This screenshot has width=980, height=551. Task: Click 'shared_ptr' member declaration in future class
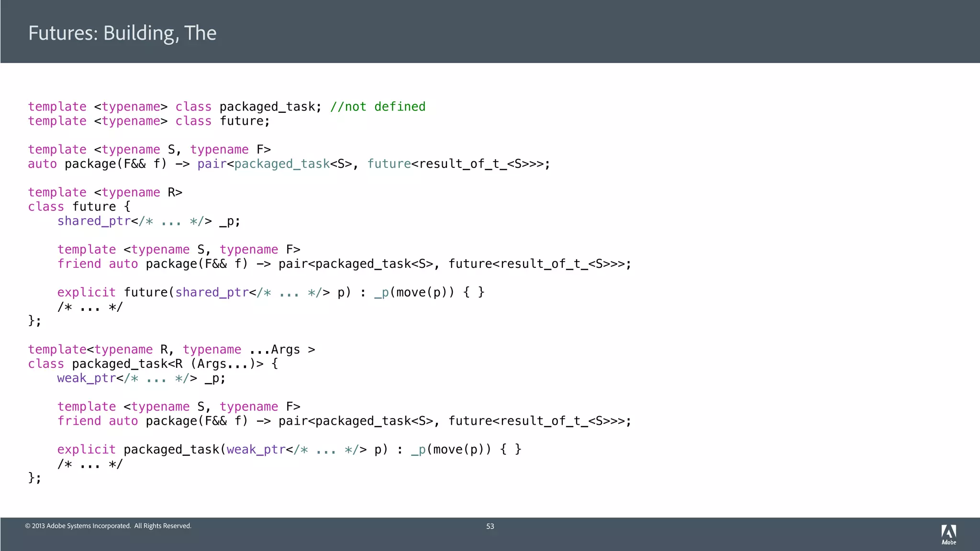point(94,221)
